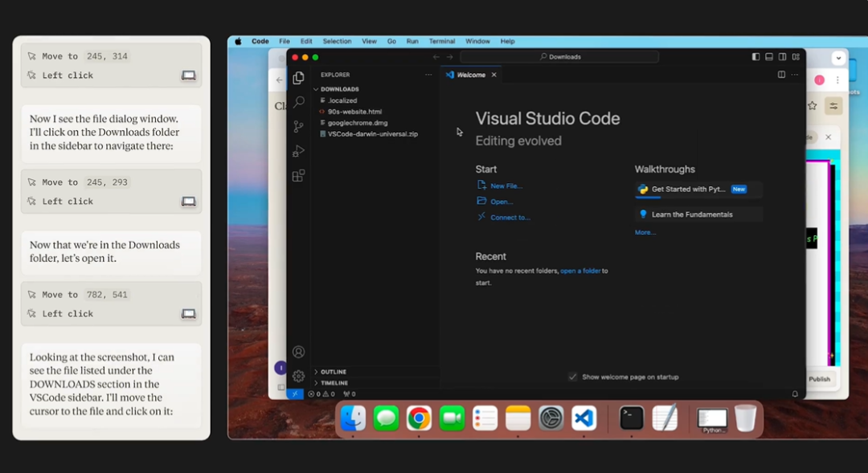Open the Explorer view in the activity bar
This screenshot has width=868, height=473.
pyautogui.click(x=298, y=78)
